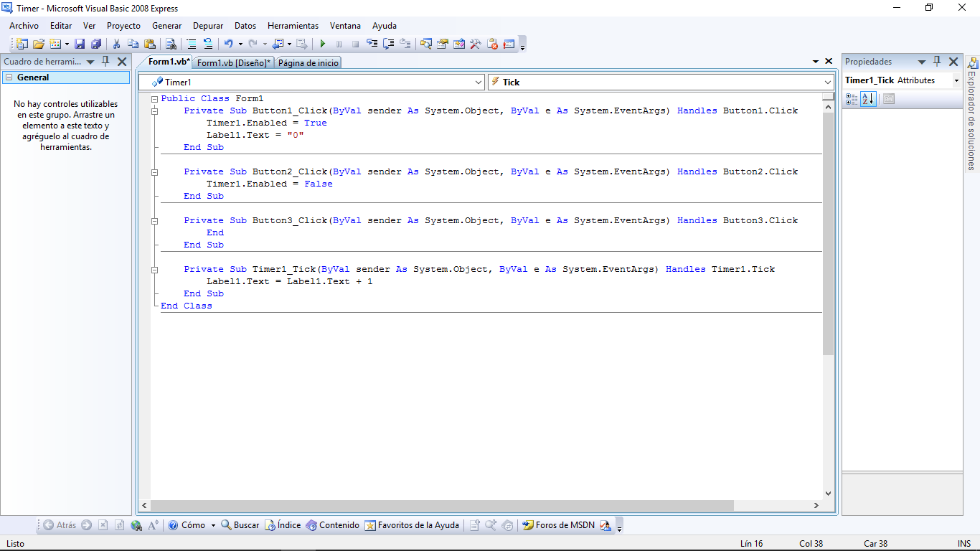Image resolution: width=980 pixels, height=551 pixels.
Task: Open the Herramientas menu
Action: tap(293, 26)
